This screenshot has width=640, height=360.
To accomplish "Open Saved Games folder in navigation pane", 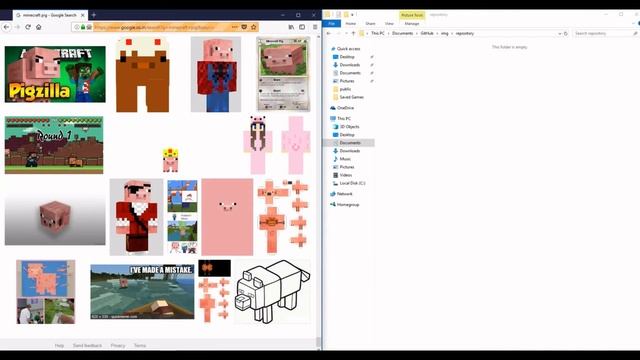I will [x=351, y=97].
